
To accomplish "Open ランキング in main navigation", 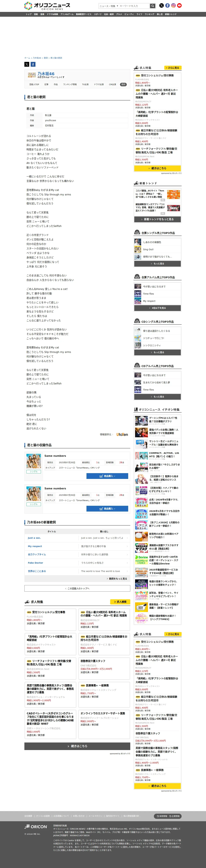I will (x=150, y=14).
